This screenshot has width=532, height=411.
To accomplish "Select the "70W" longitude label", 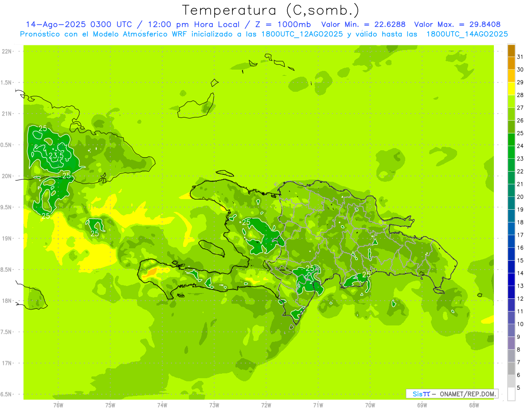I will (370, 405).
